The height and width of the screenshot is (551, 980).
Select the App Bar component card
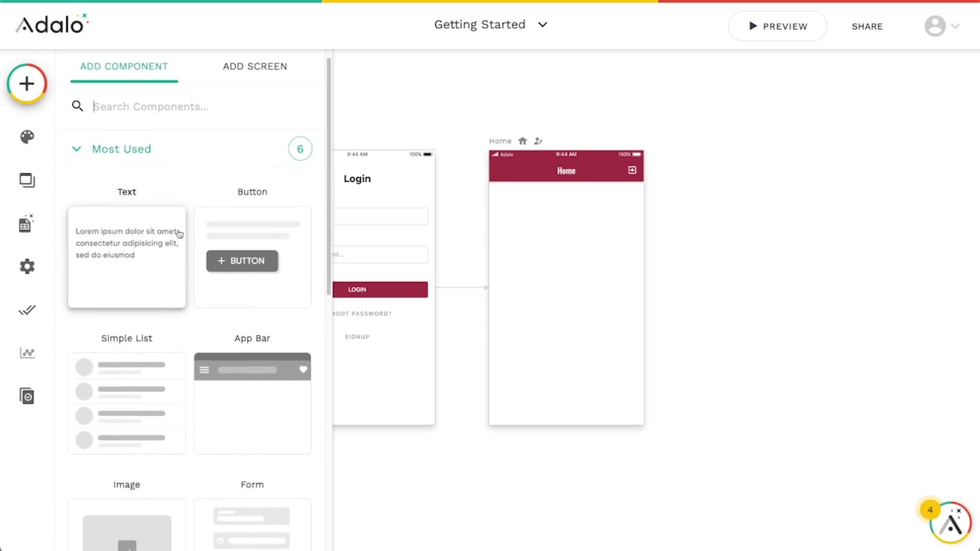(252, 403)
